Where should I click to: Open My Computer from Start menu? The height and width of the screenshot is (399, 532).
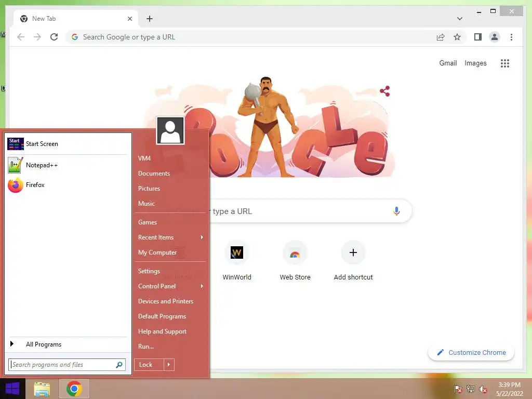157,252
